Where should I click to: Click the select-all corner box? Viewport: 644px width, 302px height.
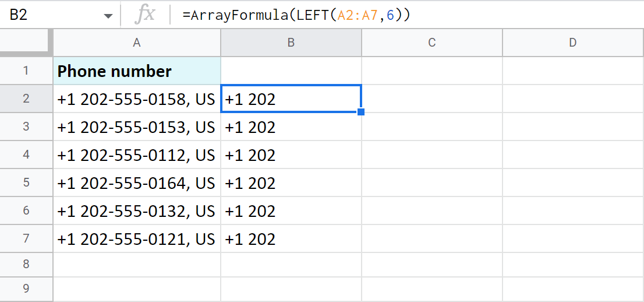pos(26,43)
